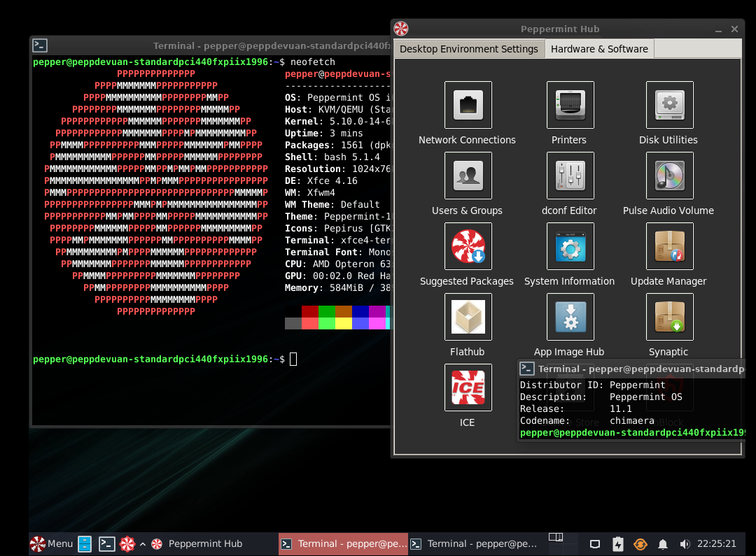Click 'Codename: chimaera' in small terminal
756x556 pixels.
tap(587, 420)
